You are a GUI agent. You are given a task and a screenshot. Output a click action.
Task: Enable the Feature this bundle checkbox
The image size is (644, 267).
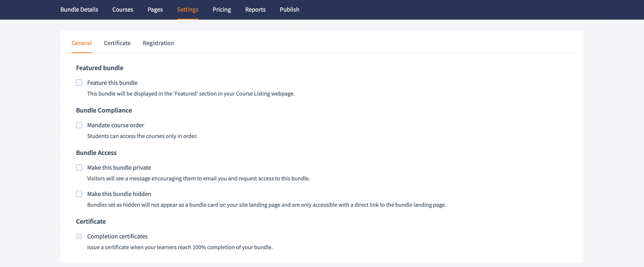click(79, 83)
